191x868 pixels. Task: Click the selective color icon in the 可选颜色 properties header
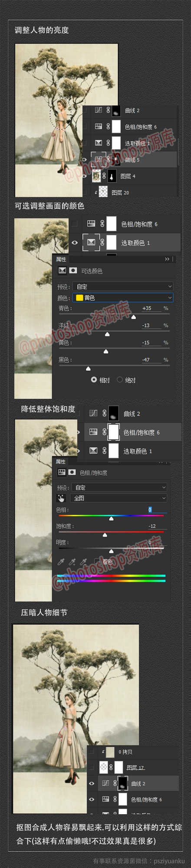pyautogui.click(x=62, y=270)
